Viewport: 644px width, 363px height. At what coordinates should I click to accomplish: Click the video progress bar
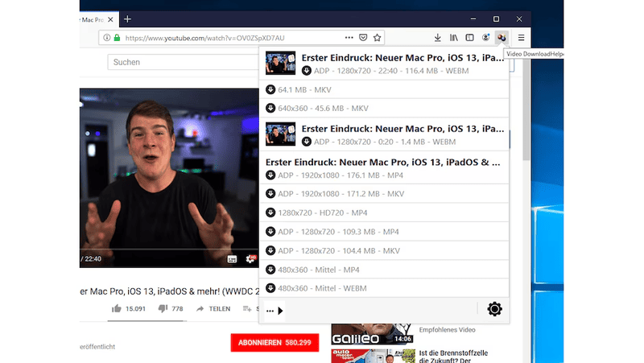click(169, 249)
